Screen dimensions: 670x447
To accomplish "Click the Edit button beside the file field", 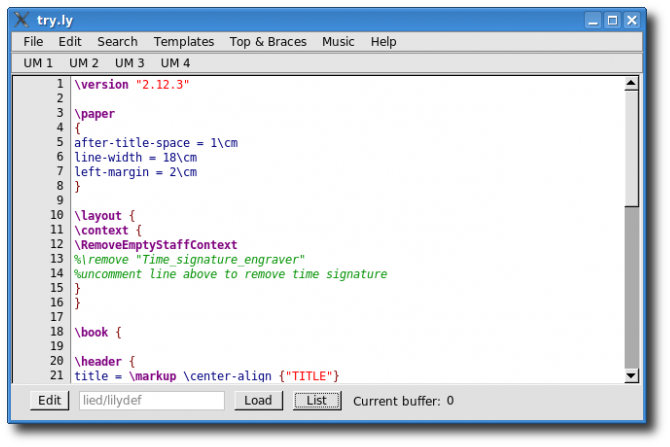I will 50,400.
